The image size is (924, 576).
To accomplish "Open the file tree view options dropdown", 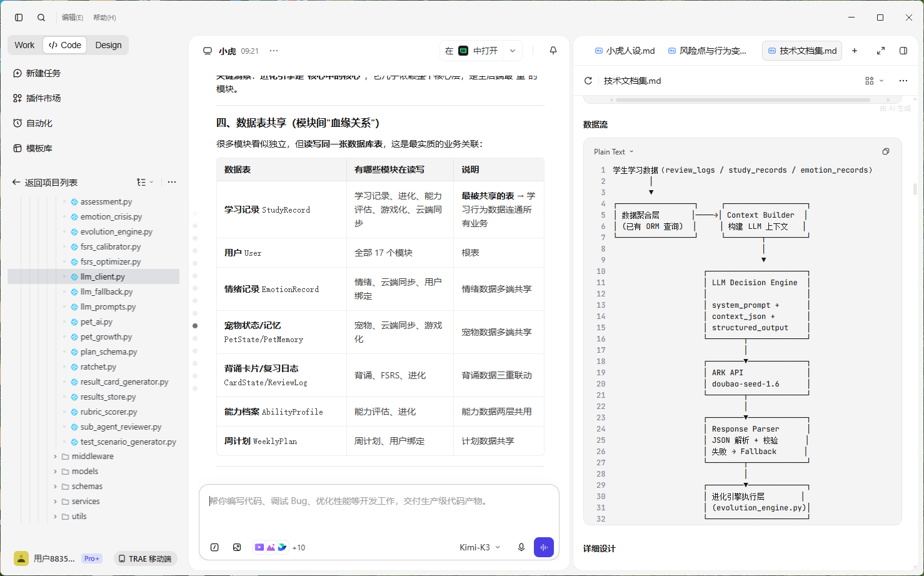I will click(x=145, y=182).
